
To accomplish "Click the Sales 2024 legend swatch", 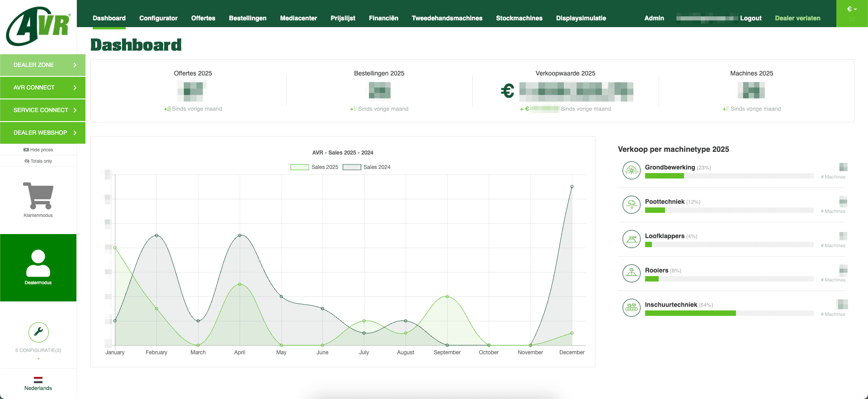I will [x=352, y=167].
